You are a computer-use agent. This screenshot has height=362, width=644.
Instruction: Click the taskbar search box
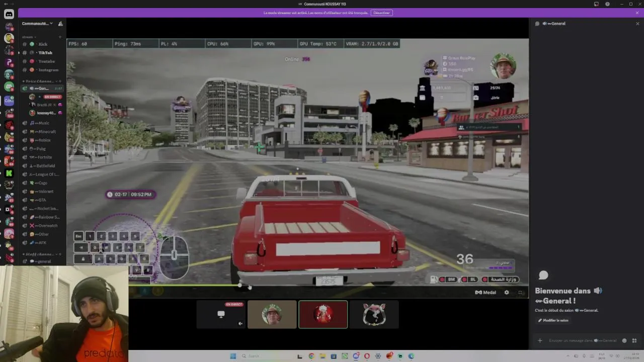pos(266,356)
